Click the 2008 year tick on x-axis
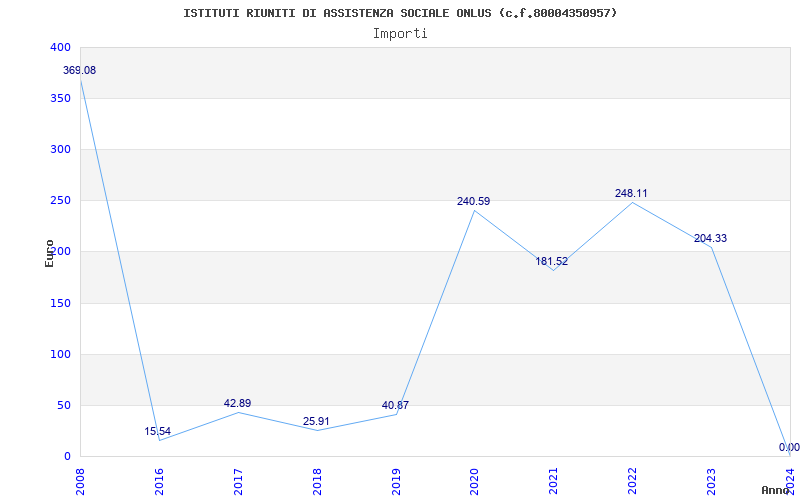The image size is (800, 500). (x=81, y=479)
